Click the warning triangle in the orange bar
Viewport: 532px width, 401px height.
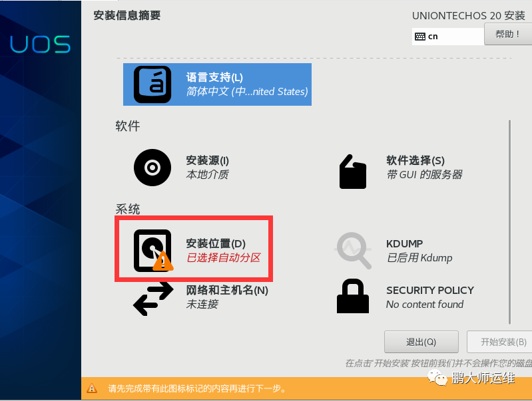click(x=92, y=388)
